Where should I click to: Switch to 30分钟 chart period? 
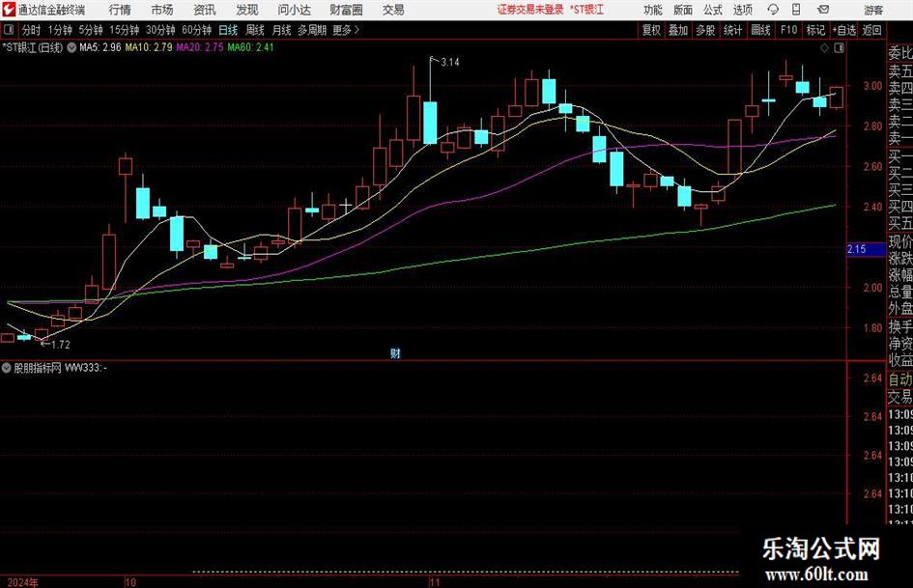pos(160,30)
